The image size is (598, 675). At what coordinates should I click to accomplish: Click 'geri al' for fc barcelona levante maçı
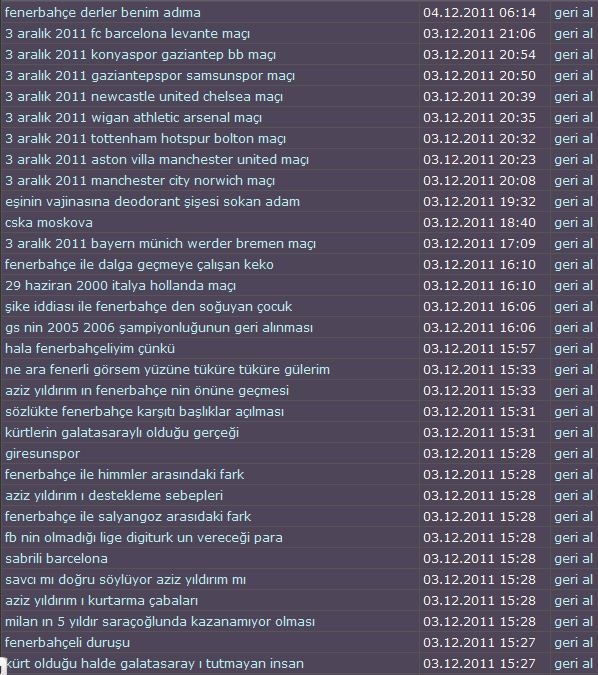coord(573,34)
